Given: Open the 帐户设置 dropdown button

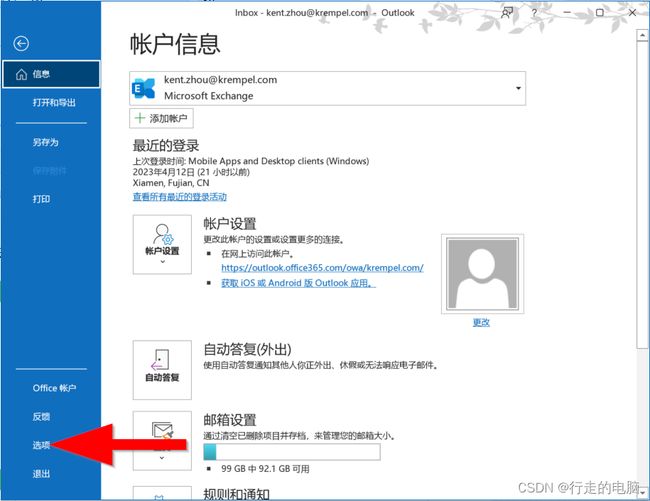Looking at the screenshot, I should [x=162, y=244].
